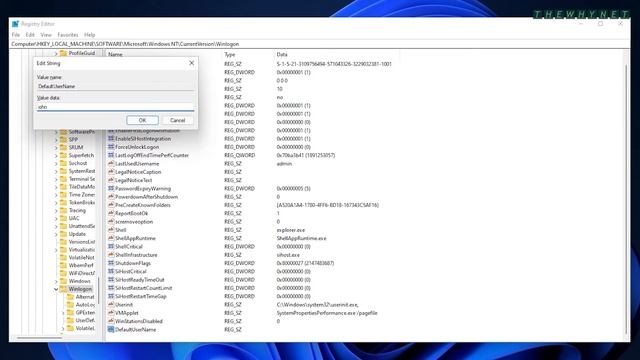Click the SiHostCritical DWORD value icon

[111, 271]
